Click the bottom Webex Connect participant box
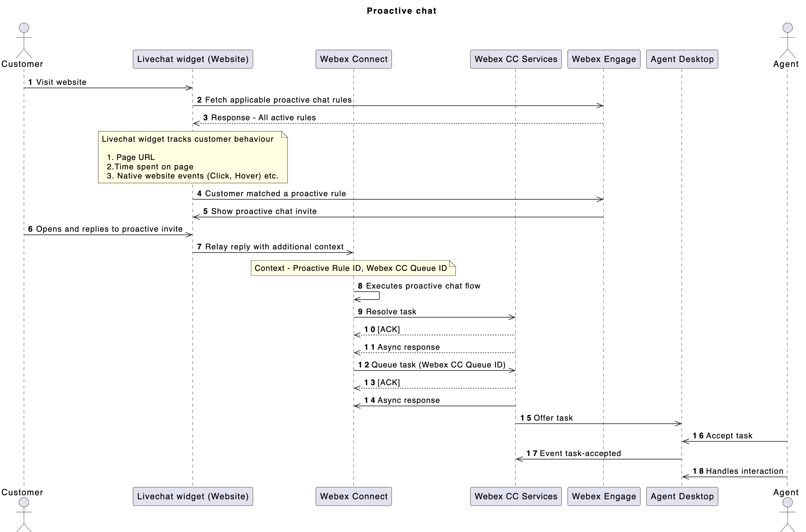The width and height of the screenshot is (806, 532). click(x=354, y=496)
